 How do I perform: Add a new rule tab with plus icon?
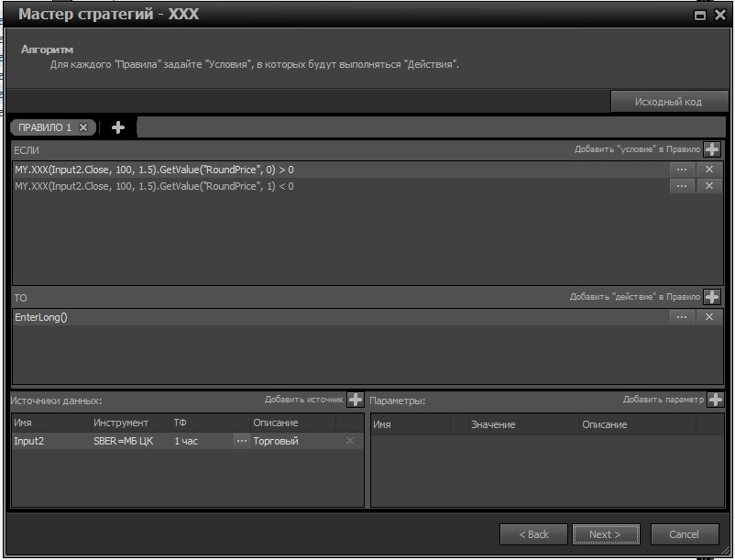(x=118, y=127)
